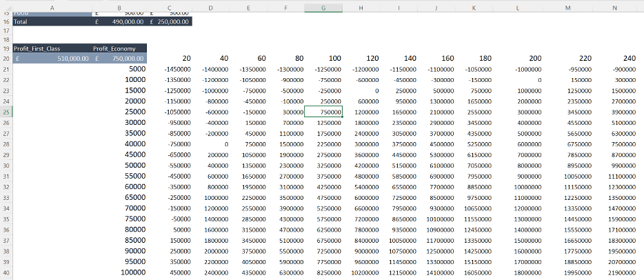This screenshot has height=280, width=644.
Task: Click the cell showing '450000' in row 40
Action: [x=169, y=272]
